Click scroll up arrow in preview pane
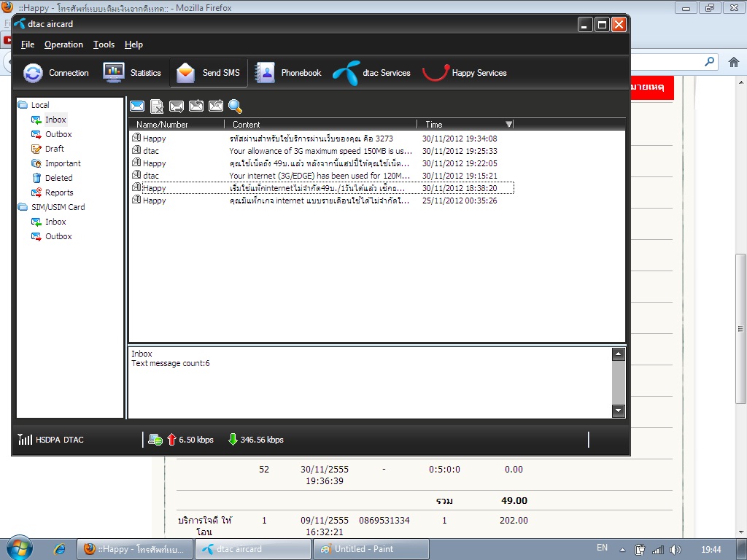The width and height of the screenshot is (747, 560). pos(618,354)
